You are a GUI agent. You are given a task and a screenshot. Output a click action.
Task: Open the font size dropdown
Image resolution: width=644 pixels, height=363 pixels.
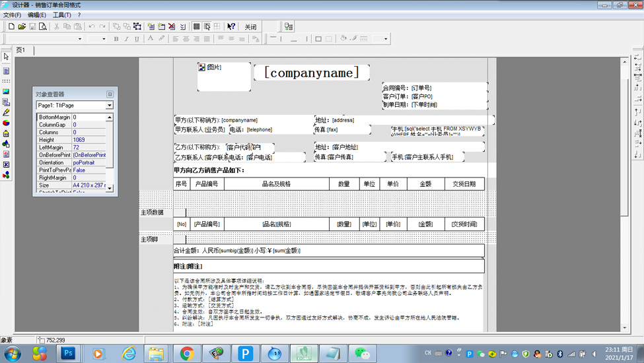tap(104, 39)
